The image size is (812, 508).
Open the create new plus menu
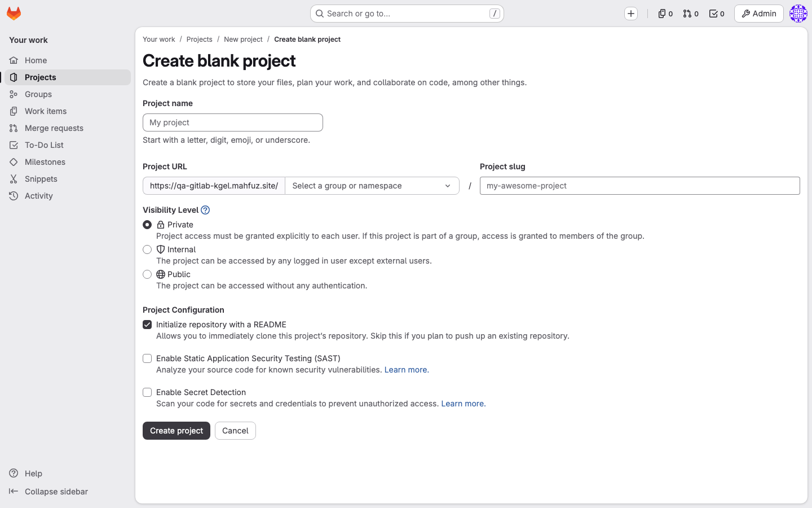[631, 14]
